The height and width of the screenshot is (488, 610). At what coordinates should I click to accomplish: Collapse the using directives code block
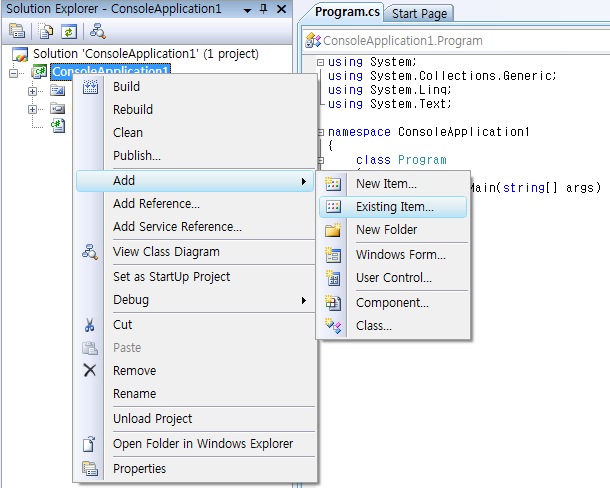pyautogui.click(x=320, y=62)
